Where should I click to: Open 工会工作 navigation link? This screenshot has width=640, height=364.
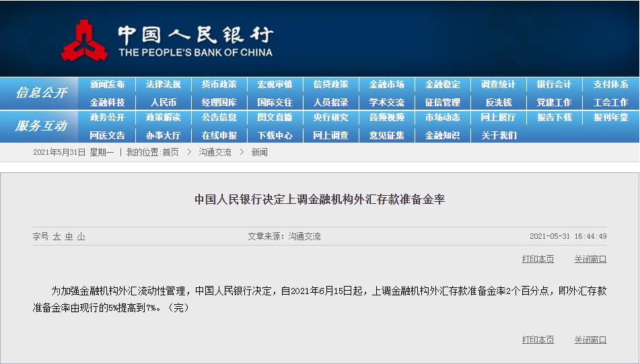coord(610,102)
